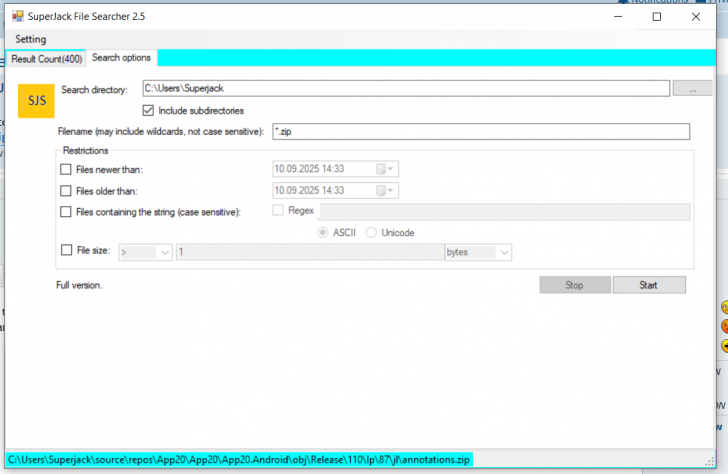Select ASCII radio button
The width and height of the screenshot is (728, 474).
pyautogui.click(x=323, y=233)
